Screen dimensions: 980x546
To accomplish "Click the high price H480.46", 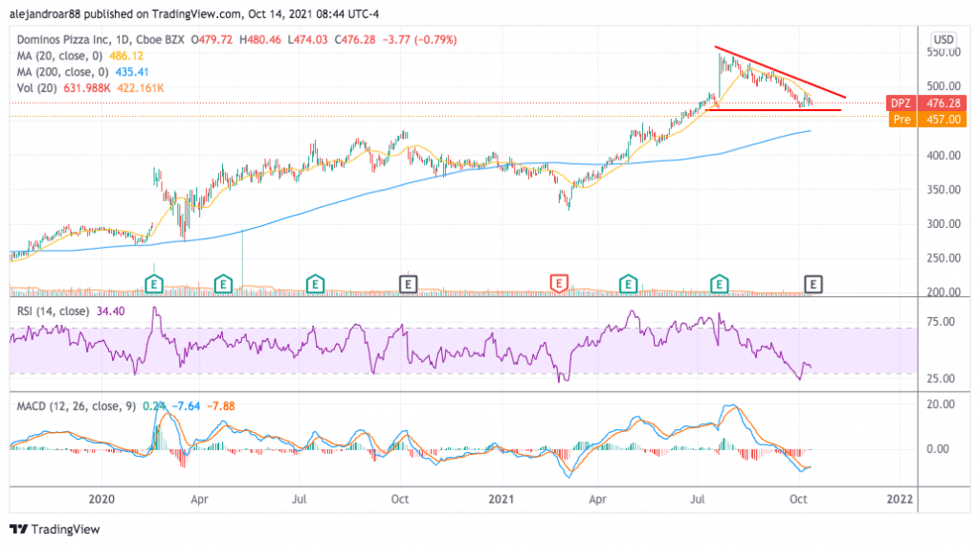I will 261,39.
